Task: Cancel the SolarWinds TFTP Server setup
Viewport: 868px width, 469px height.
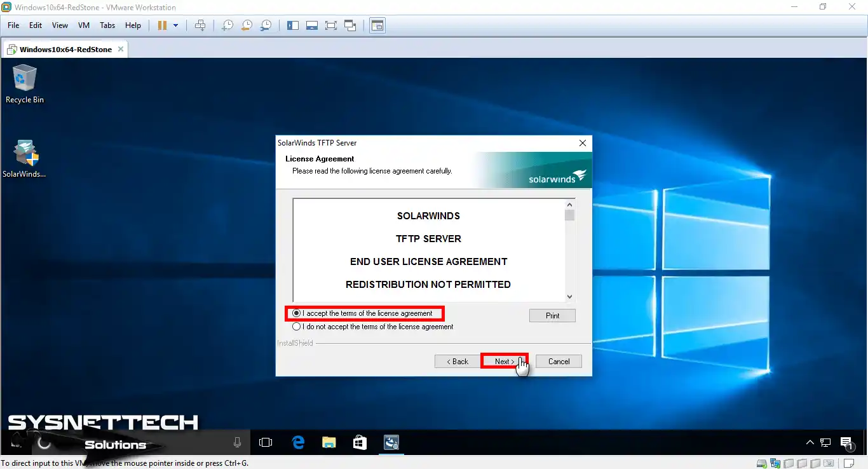Action: coord(559,361)
